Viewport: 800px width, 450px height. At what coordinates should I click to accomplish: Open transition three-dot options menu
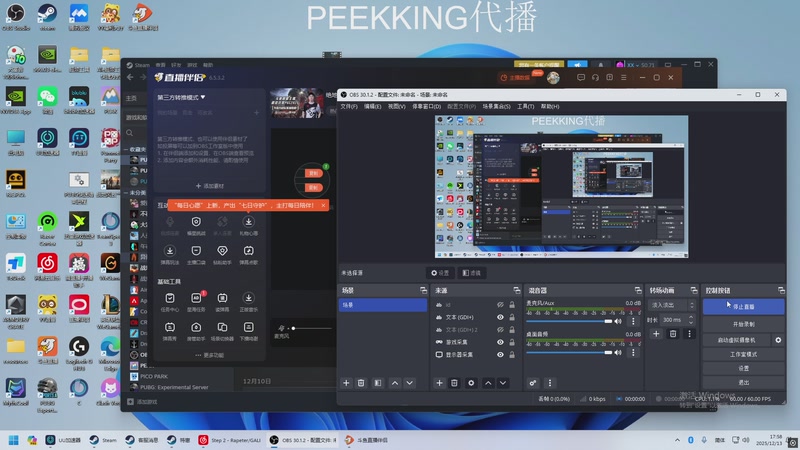click(x=689, y=334)
